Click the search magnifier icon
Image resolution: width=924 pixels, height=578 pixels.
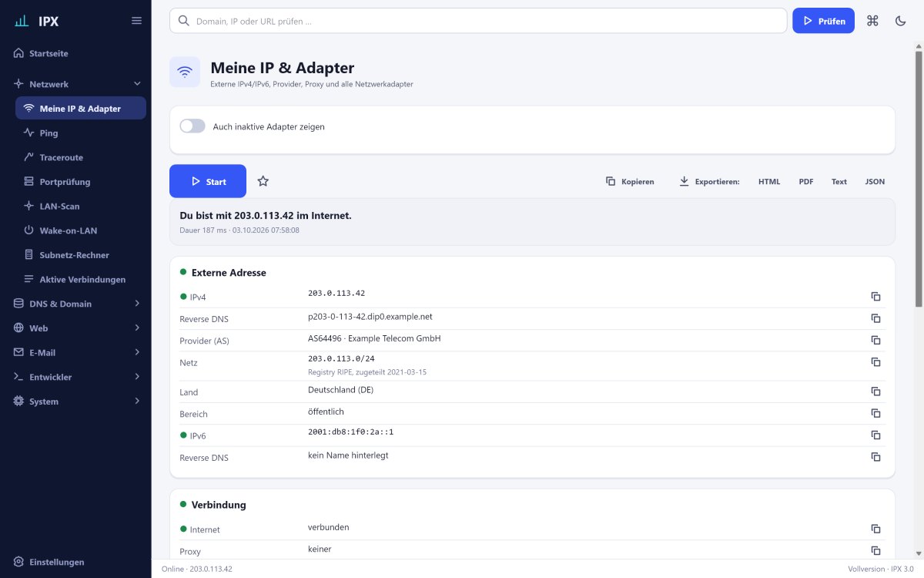184,21
